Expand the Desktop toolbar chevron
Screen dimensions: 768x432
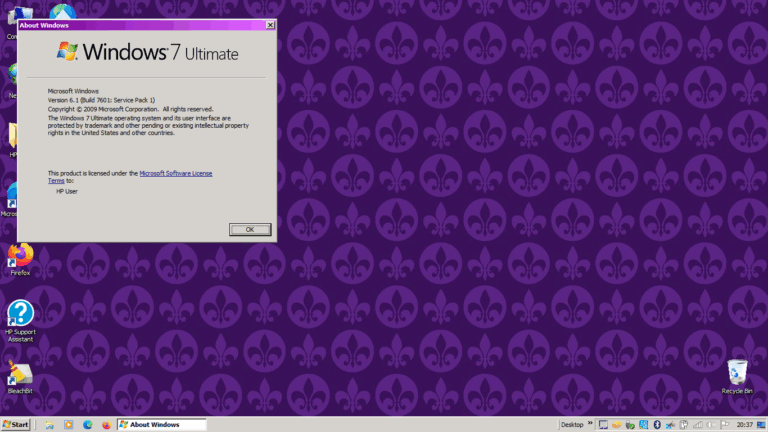590,423
